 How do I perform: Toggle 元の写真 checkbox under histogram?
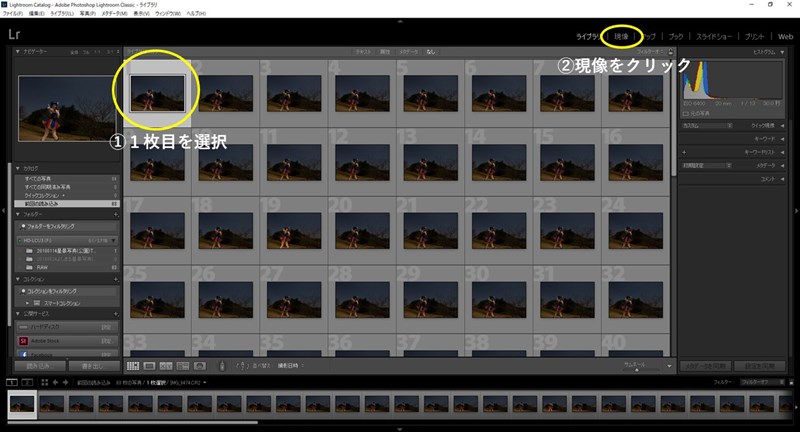point(686,113)
